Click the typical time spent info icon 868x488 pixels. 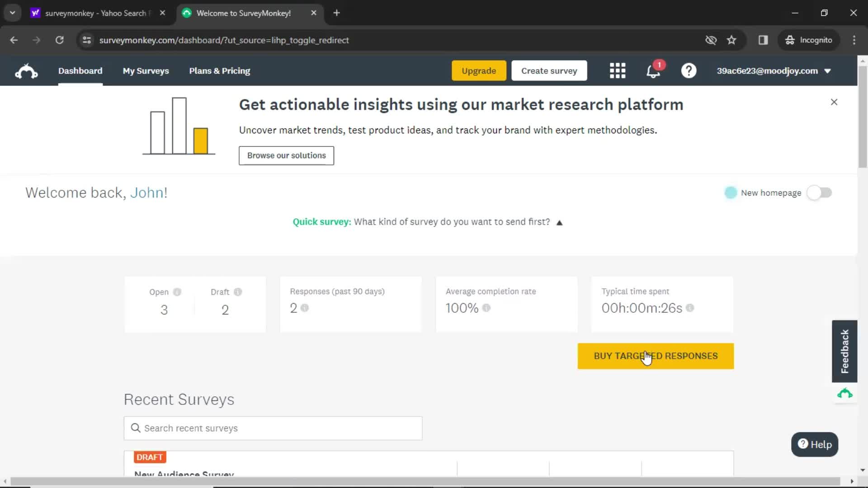coord(691,308)
